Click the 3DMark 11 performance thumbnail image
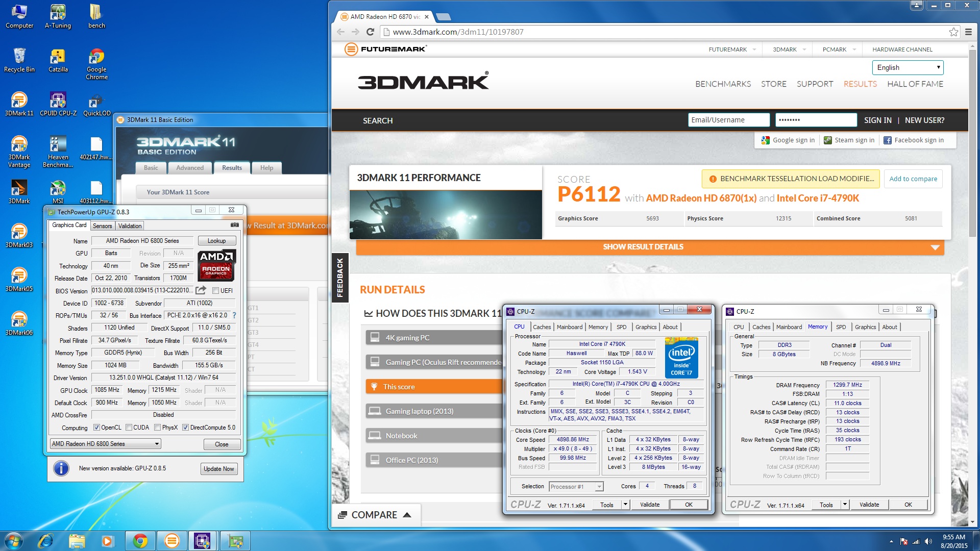 tap(446, 215)
